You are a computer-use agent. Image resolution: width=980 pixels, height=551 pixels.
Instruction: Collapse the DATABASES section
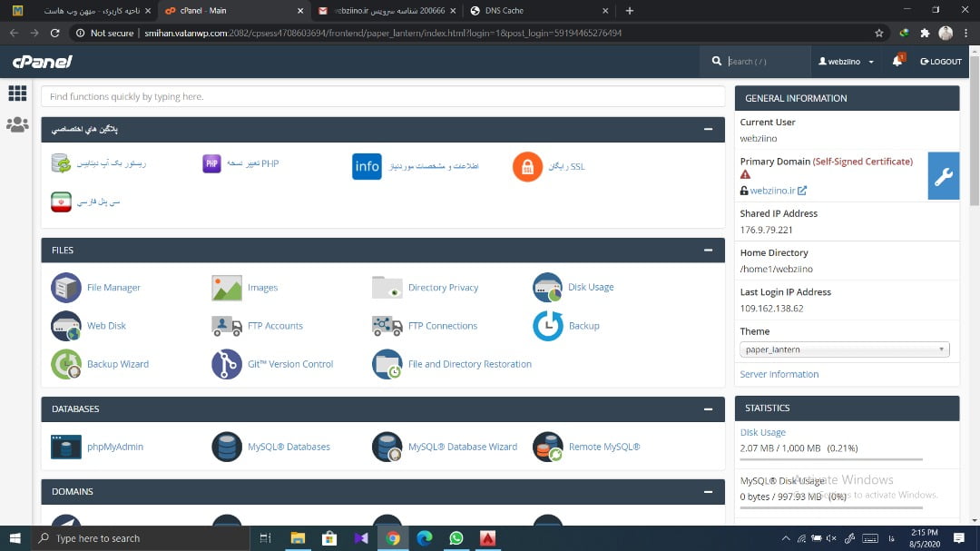pyautogui.click(x=708, y=409)
